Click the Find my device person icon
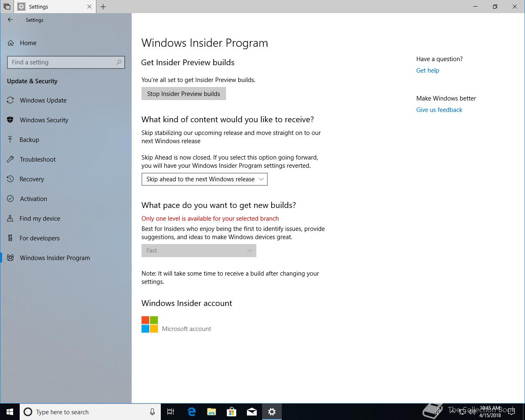The height and width of the screenshot is (420, 525). [11, 219]
